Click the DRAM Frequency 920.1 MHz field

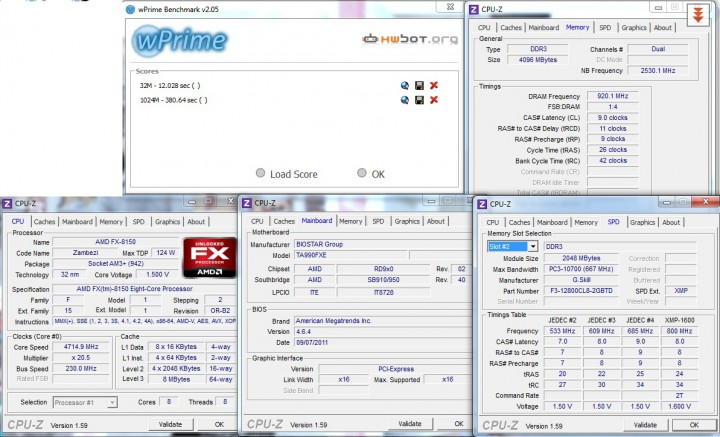(613, 96)
